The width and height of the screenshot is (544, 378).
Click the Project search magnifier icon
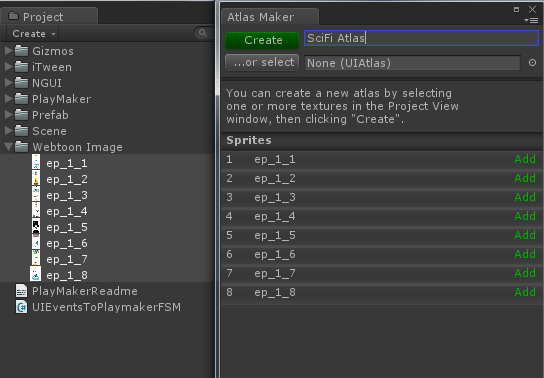click(203, 33)
